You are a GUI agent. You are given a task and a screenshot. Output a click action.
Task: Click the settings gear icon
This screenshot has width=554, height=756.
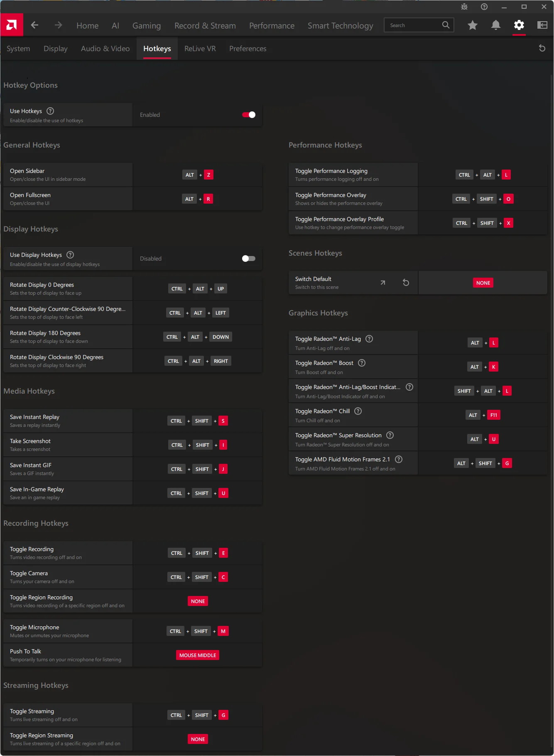point(519,25)
